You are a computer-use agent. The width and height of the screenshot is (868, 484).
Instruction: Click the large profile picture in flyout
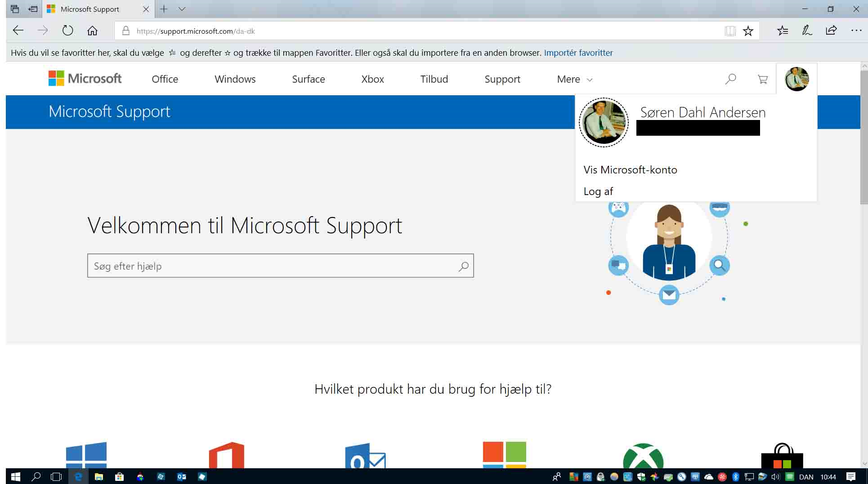(604, 122)
